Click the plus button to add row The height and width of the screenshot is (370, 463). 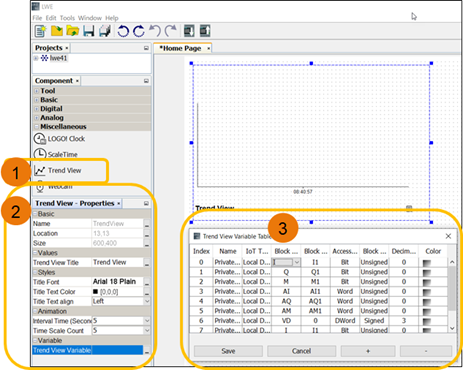(x=368, y=351)
